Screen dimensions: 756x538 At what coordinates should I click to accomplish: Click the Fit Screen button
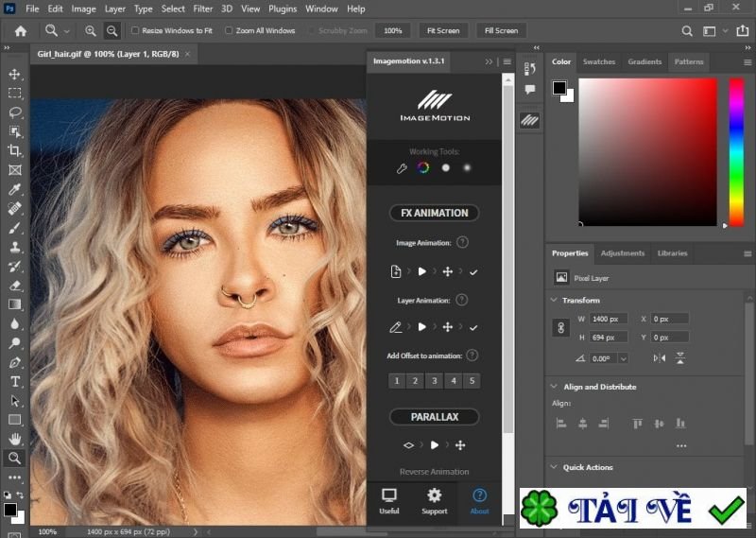pos(442,30)
